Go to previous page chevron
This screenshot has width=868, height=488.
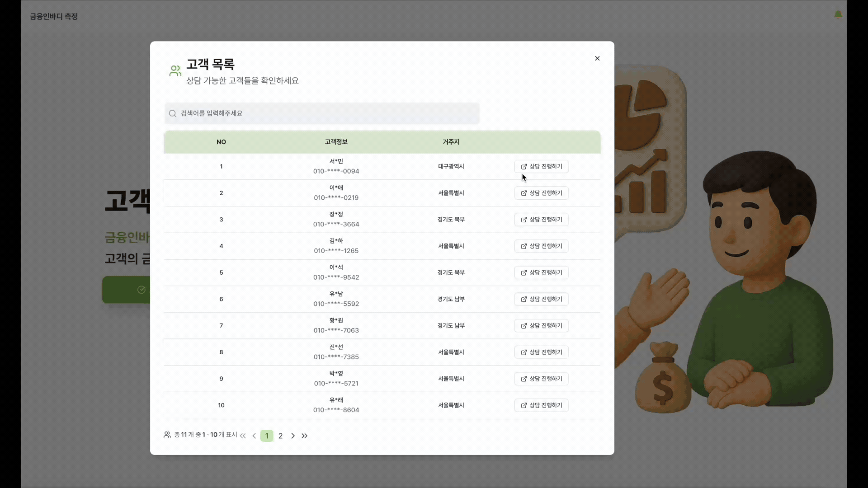(254, 436)
